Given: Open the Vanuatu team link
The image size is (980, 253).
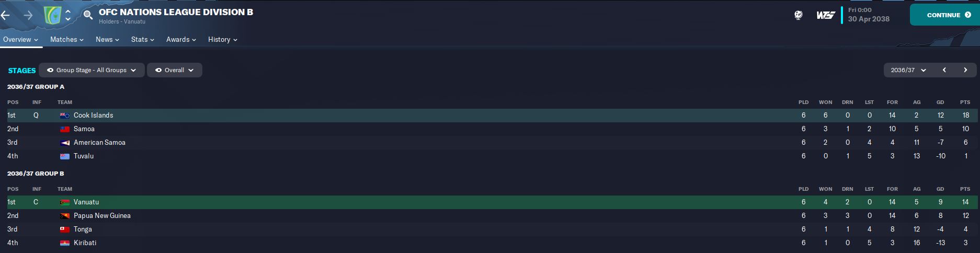Looking at the screenshot, I should click(x=86, y=202).
